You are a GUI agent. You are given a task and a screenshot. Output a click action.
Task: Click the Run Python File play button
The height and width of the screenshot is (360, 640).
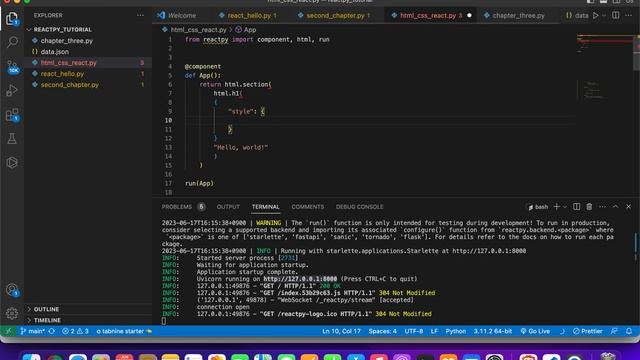pos(596,16)
